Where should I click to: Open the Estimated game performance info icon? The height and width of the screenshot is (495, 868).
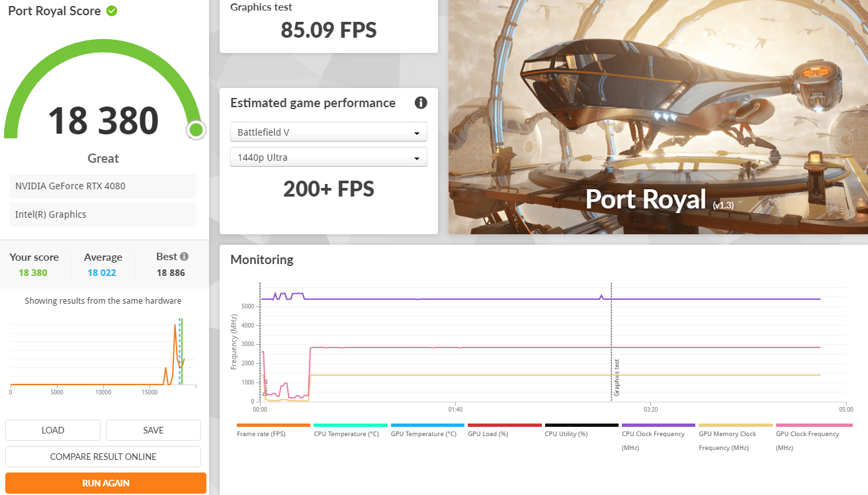pos(421,103)
